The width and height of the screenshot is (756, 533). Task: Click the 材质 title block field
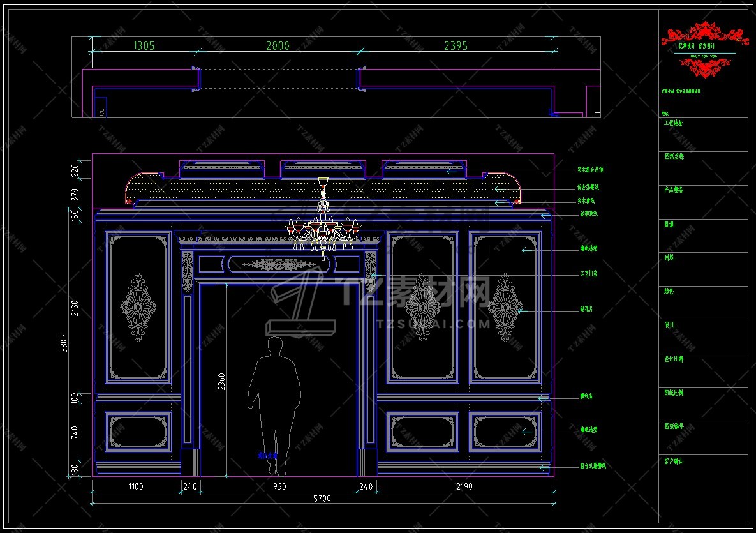[x=703, y=269]
